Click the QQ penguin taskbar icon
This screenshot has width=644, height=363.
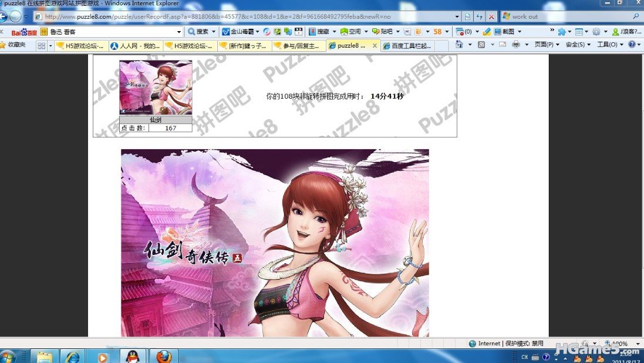[132, 356]
